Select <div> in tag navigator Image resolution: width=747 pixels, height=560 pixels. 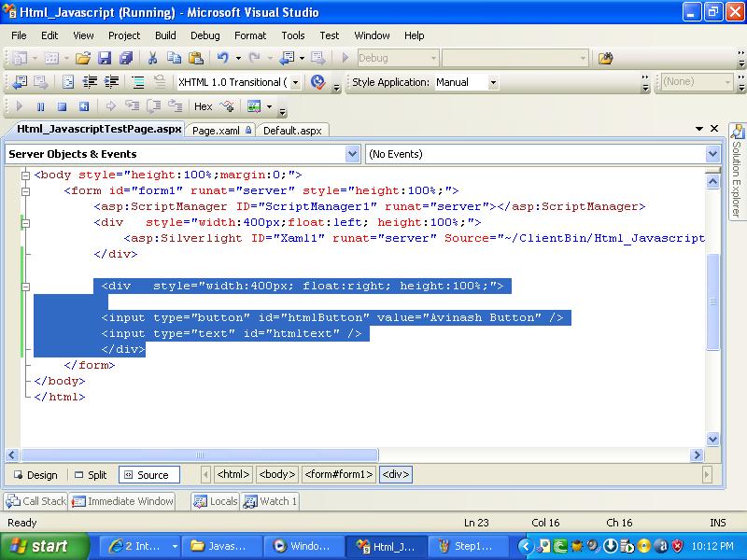[396, 474]
